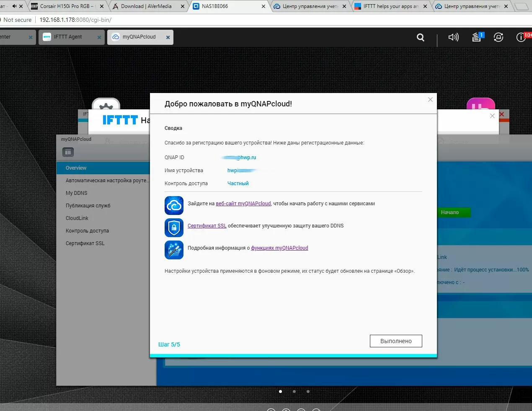This screenshot has width=532, height=411.
Task: Switch to IFTTT helps your apps browser tab
Action: coord(391,6)
